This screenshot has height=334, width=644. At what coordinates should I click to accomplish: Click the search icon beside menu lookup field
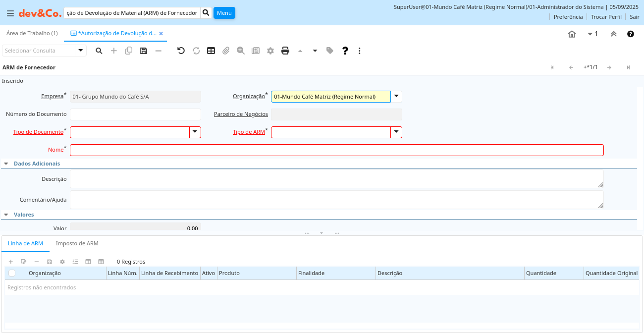[x=206, y=12]
